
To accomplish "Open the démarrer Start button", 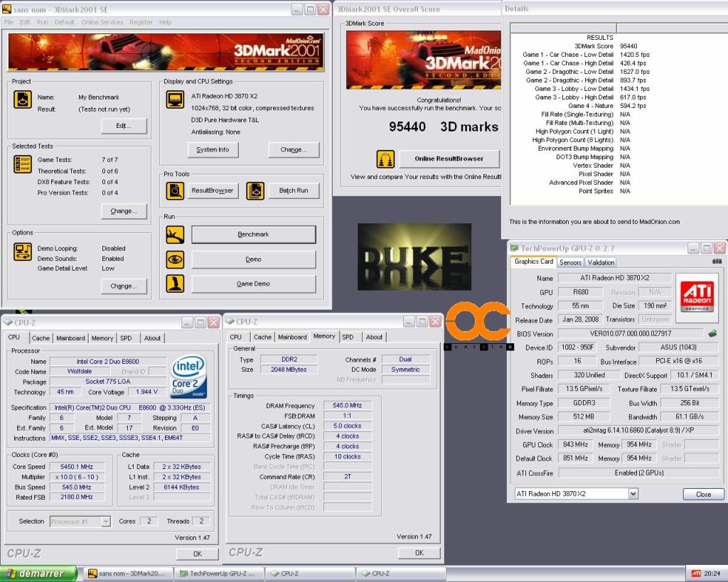I will tap(38, 573).
